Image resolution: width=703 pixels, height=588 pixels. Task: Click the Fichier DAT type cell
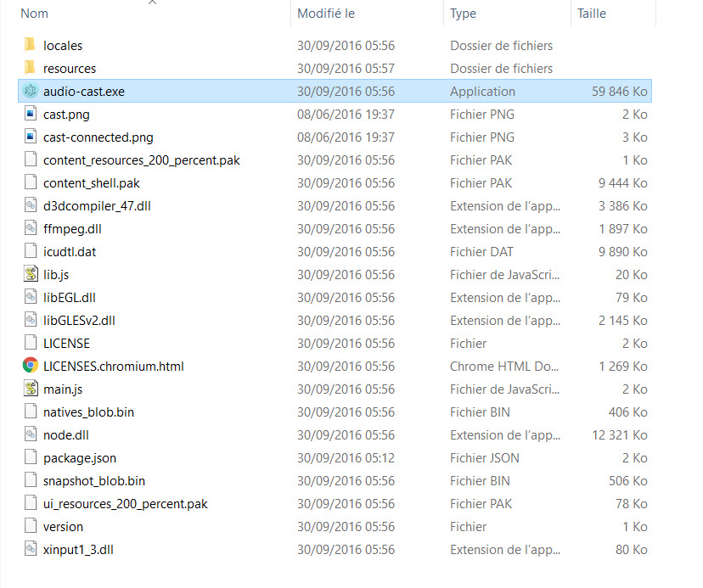481,252
